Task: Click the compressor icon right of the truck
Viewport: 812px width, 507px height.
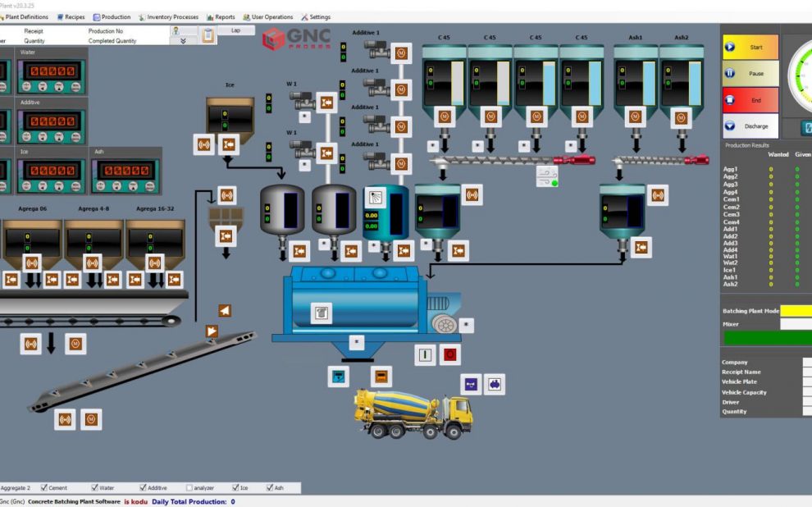Action: [x=495, y=384]
